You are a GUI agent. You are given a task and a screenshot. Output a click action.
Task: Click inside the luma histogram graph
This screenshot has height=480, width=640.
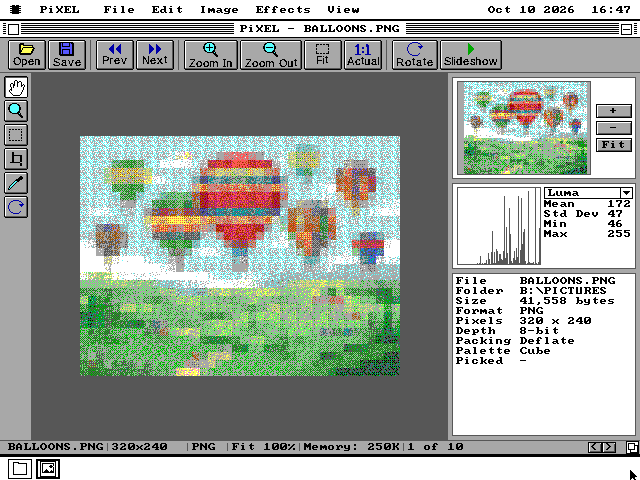point(499,226)
